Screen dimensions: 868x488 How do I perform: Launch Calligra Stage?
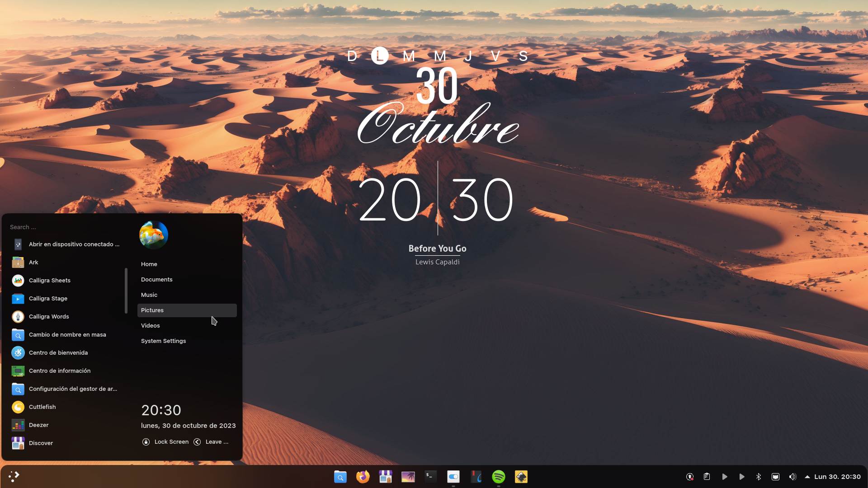67,299
